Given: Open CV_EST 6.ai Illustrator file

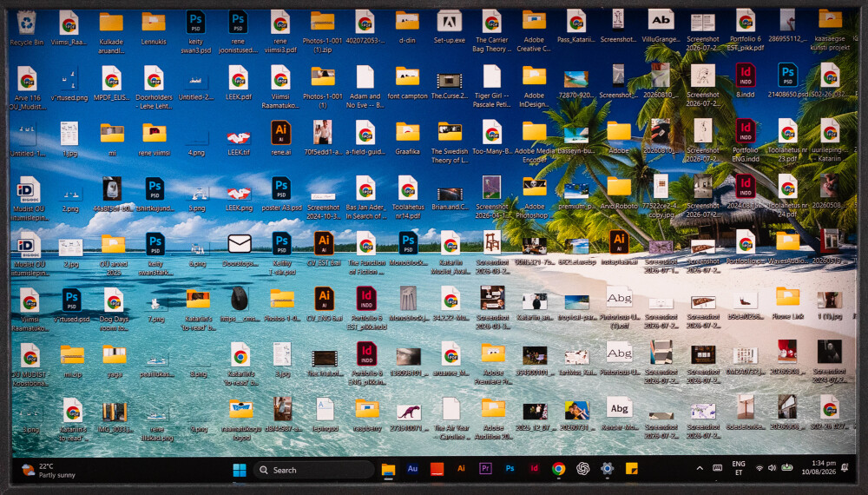Looking at the screenshot, I should pos(323,243).
